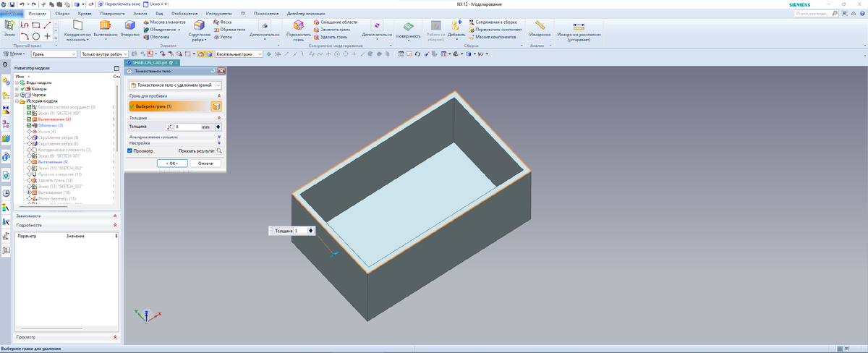Select the Скругление ребра edge blend tool
Viewport: 868px width, 353px height.
click(199, 30)
